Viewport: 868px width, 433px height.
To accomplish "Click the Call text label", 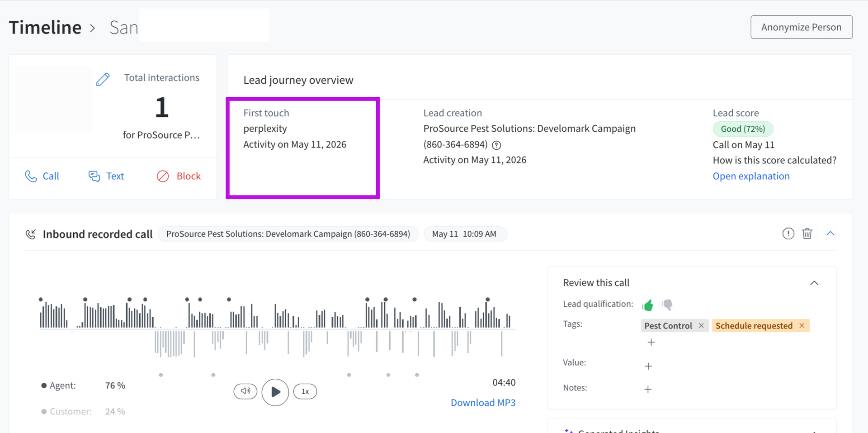I will [51, 176].
